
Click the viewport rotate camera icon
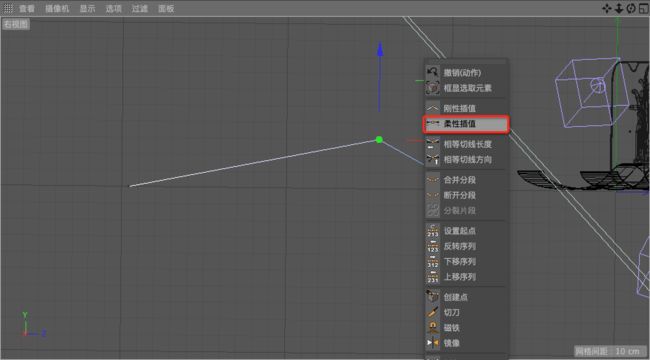pyautogui.click(x=631, y=8)
